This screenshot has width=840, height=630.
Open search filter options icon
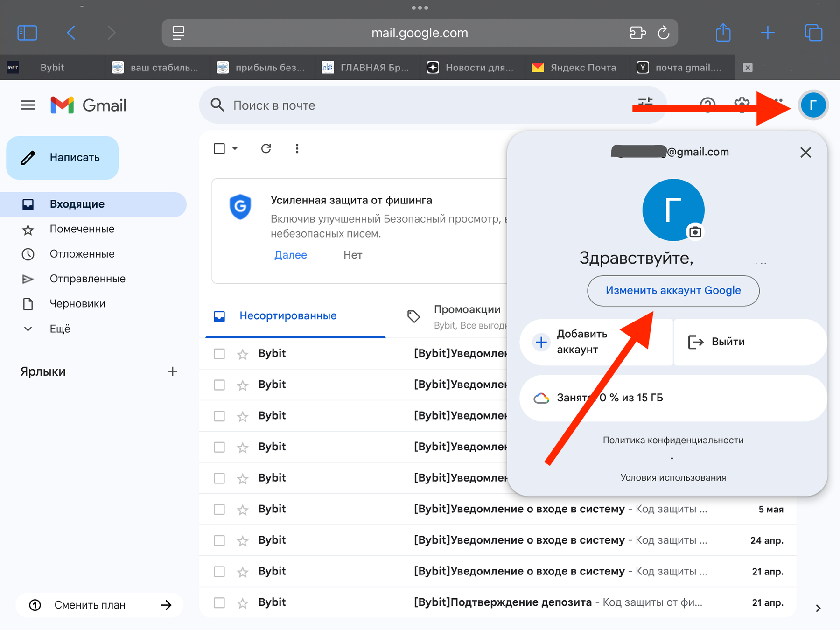645,103
